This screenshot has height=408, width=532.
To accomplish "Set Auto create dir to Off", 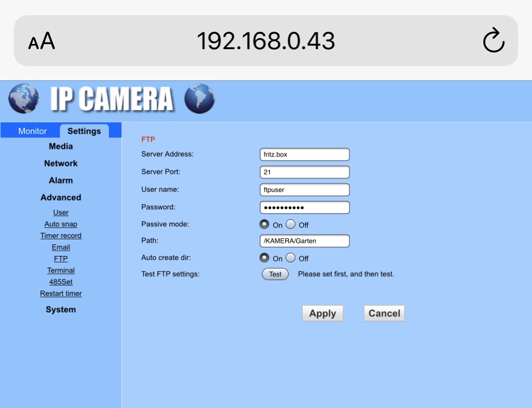I will click(290, 258).
